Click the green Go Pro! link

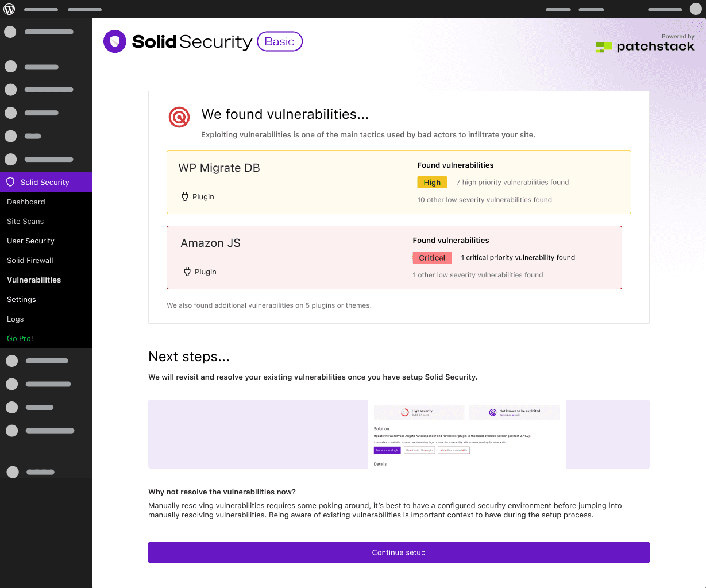[20, 338]
